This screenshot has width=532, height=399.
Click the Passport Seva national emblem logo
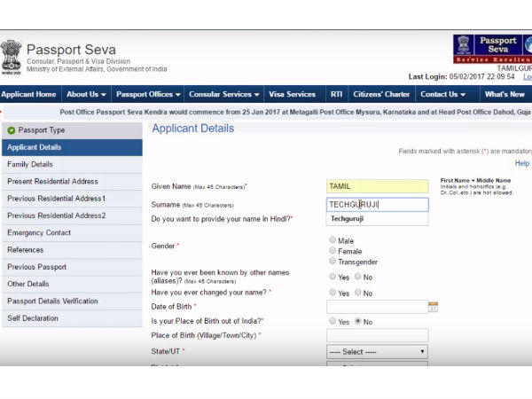[x=12, y=57]
